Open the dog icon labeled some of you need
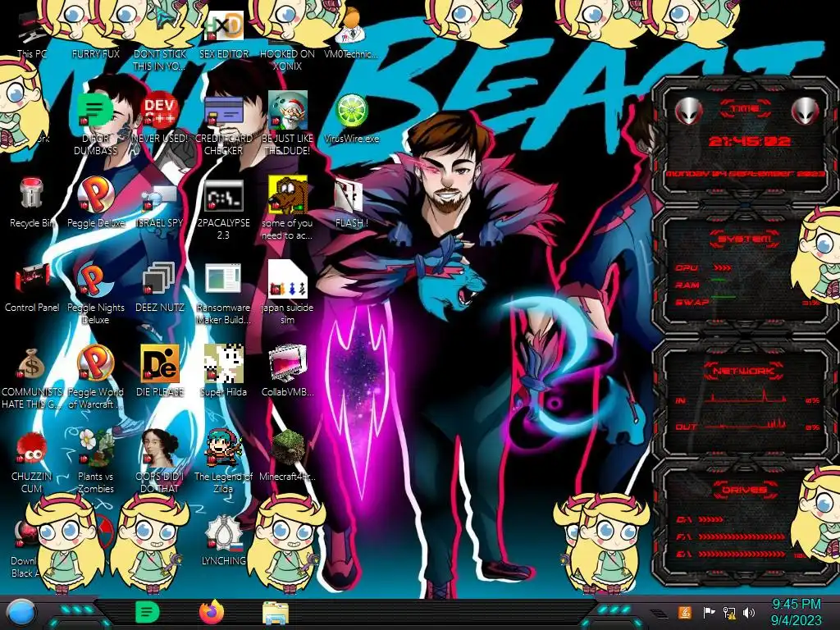Screen dimensions: 840x630 287,209
